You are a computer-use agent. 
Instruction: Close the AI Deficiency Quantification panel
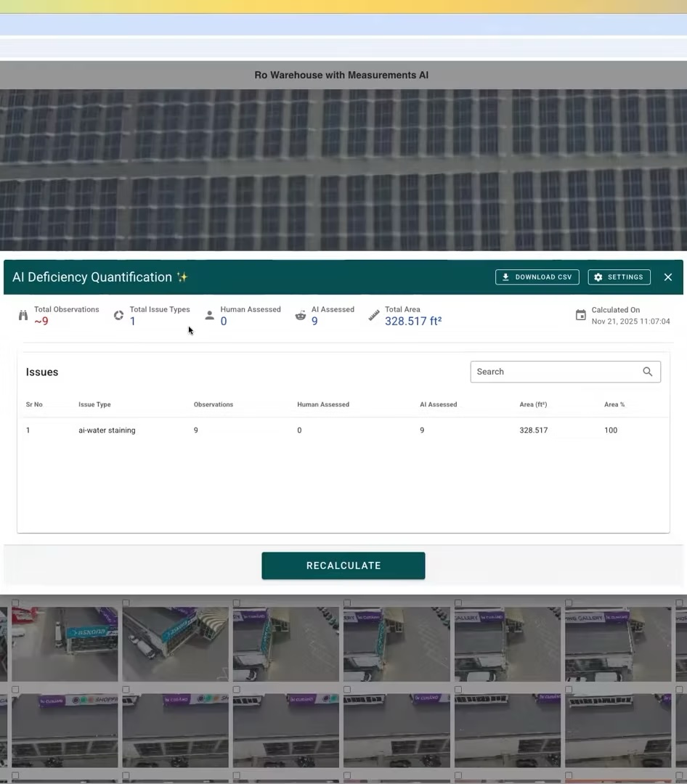pyautogui.click(x=668, y=277)
